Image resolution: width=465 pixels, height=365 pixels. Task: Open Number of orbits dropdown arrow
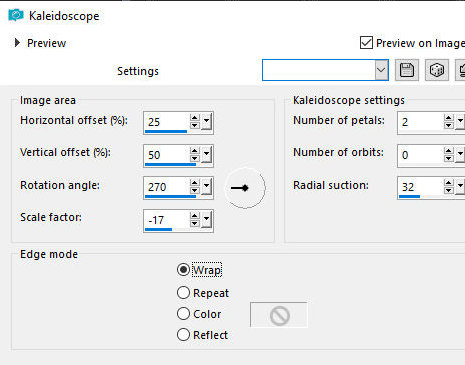[x=460, y=154]
